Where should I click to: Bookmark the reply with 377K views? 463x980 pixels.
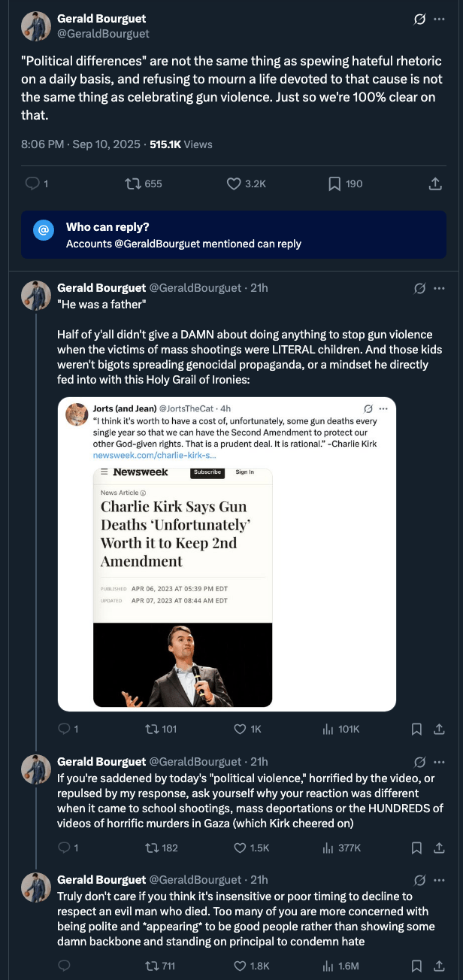coord(416,848)
